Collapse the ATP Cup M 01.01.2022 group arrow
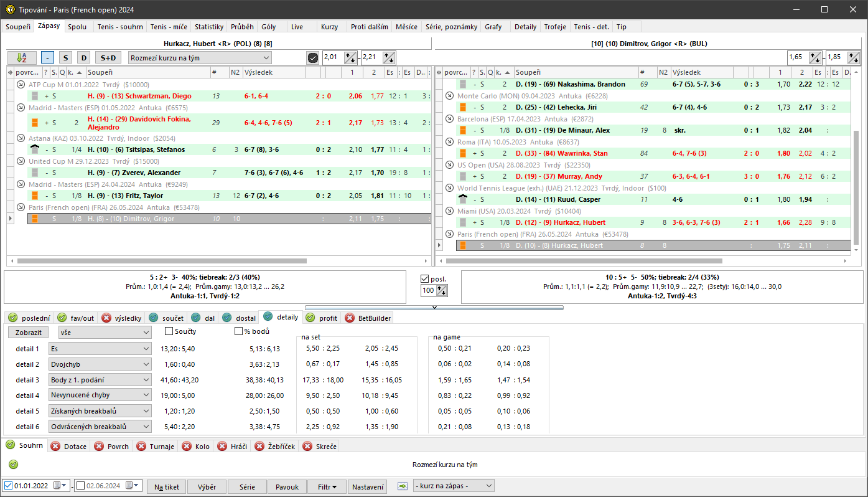 click(21, 85)
